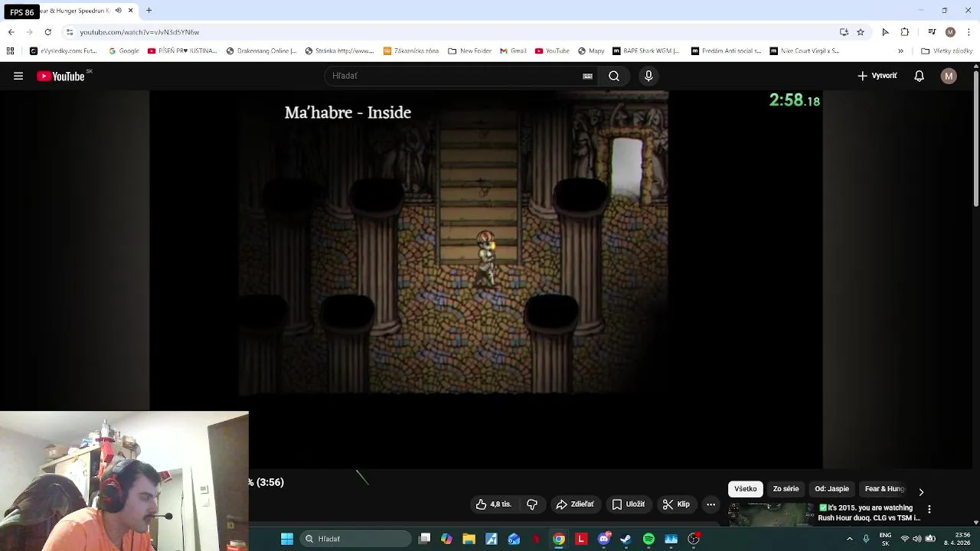Open the YouTube account avatar menu

(949, 76)
